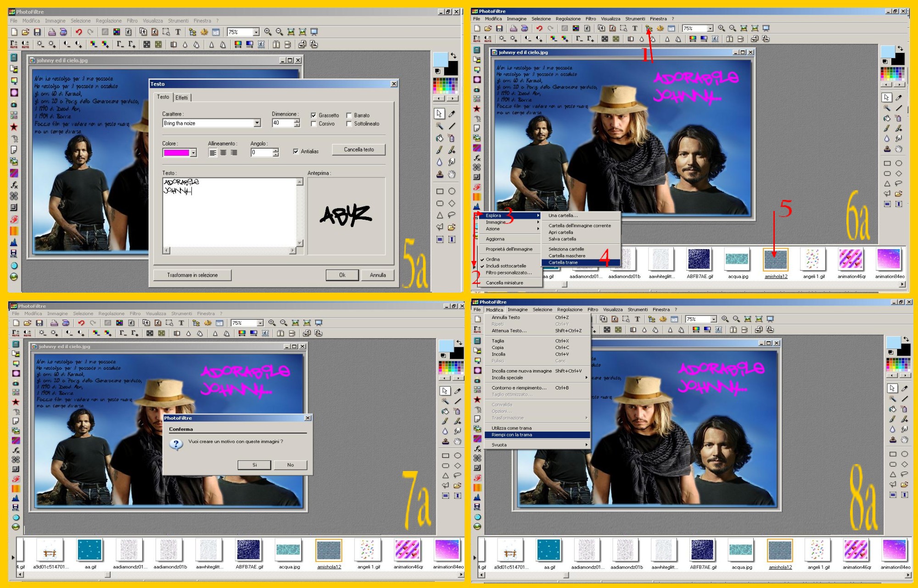Image resolution: width=918 pixels, height=588 pixels.
Task: Click the blue question mark icon in Conferma dialog
Action: point(176,444)
